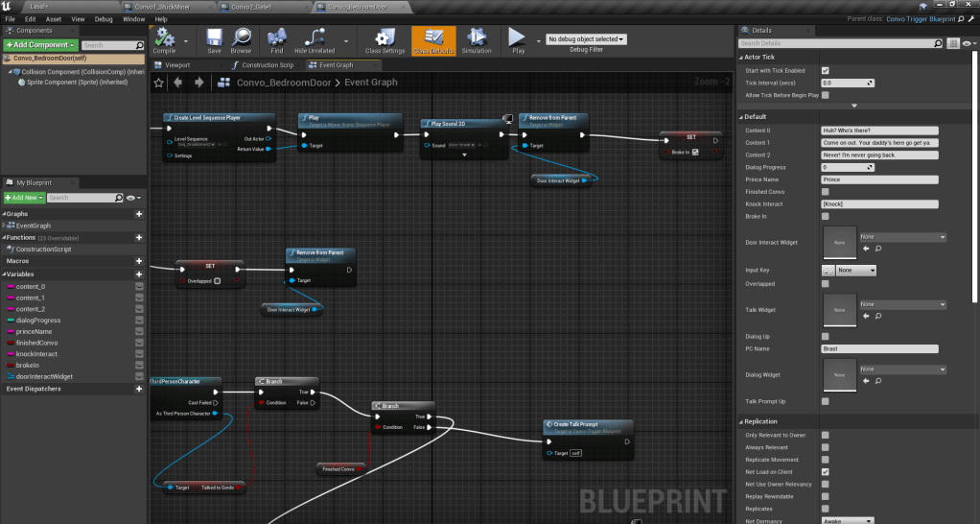Viewport: 980px width, 524px height.
Task: Enable the Finished Convo checkbox
Action: pyautogui.click(x=826, y=192)
